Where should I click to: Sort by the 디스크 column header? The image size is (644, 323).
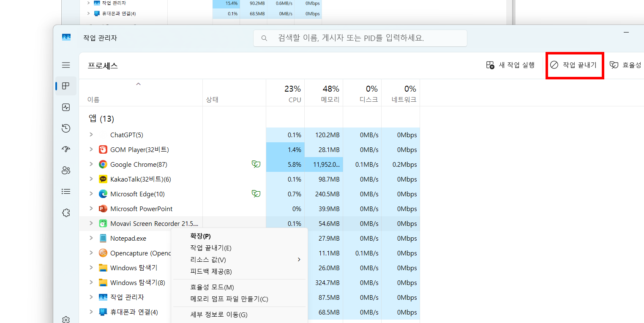pyautogui.click(x=362, y=93)
